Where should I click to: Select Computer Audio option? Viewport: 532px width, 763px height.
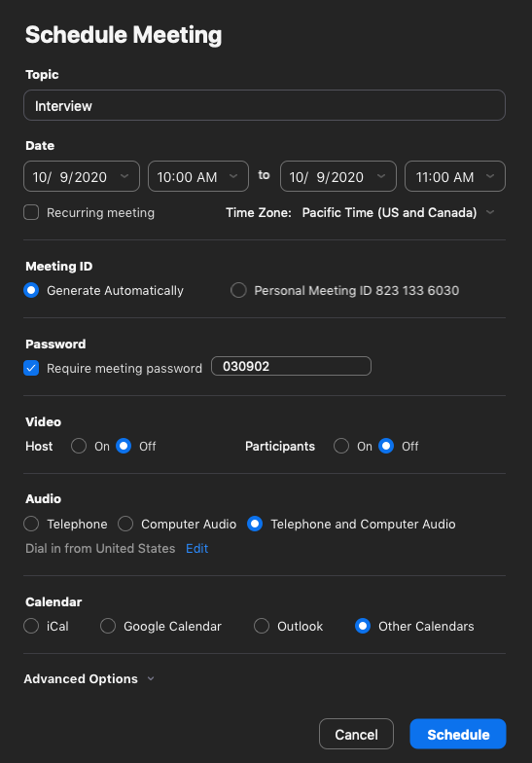point(125,524)
